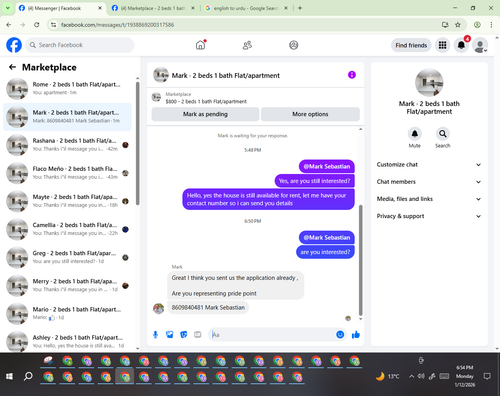Open the Ashley conversation

pyautogui.click(x=67, y=341)
